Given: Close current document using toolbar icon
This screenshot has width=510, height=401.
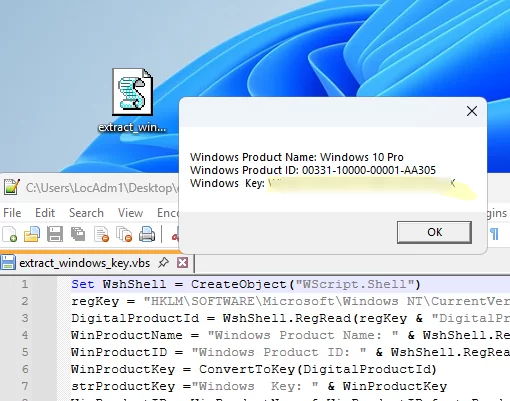Looking at the screenshot, I should [101, 234].
